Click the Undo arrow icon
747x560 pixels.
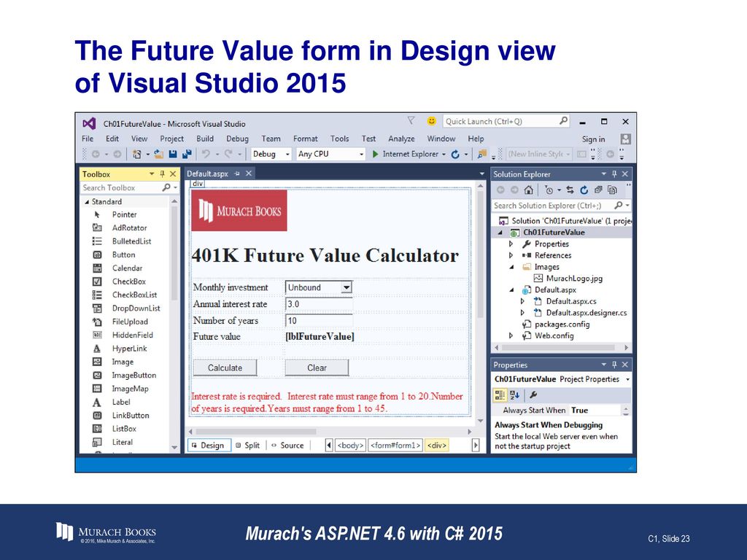(206, 154)
